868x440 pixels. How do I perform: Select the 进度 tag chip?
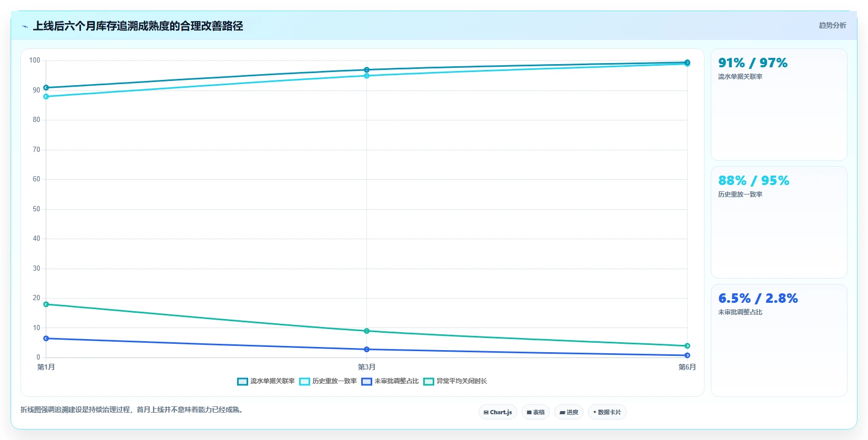pos(569,412)
